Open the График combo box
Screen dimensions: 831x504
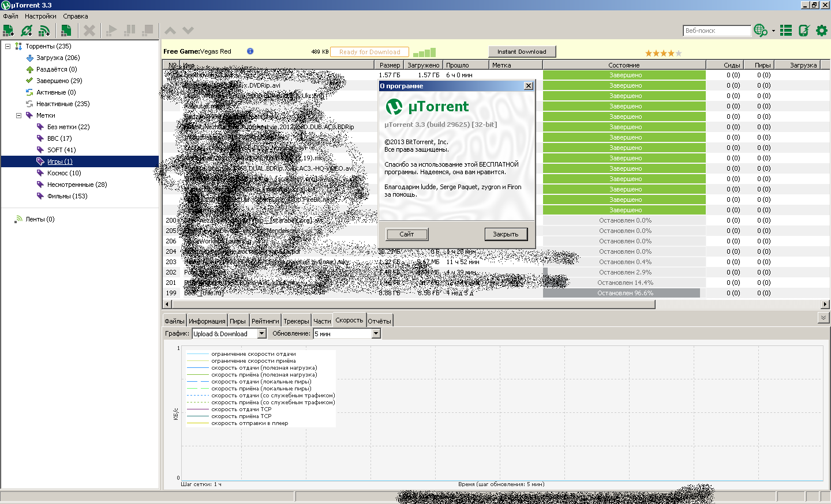(229, 334)
